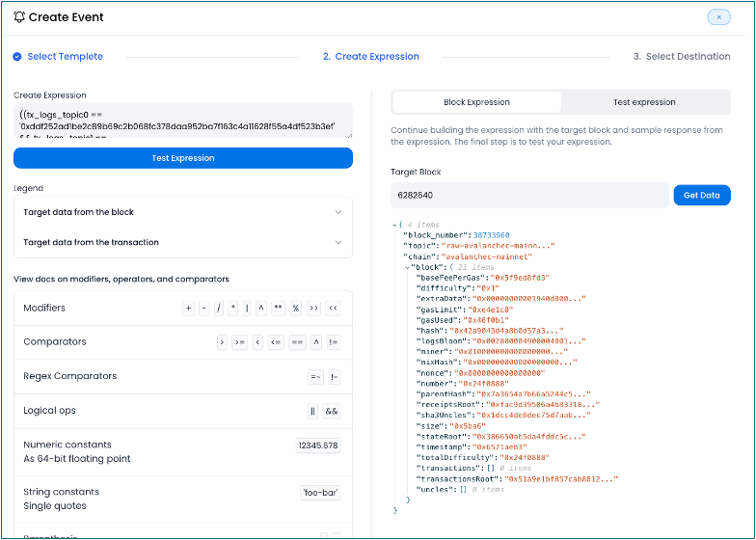Click the block_number value 38733960
The height and width of the screenshot is (540, 756).
(492, 235)
